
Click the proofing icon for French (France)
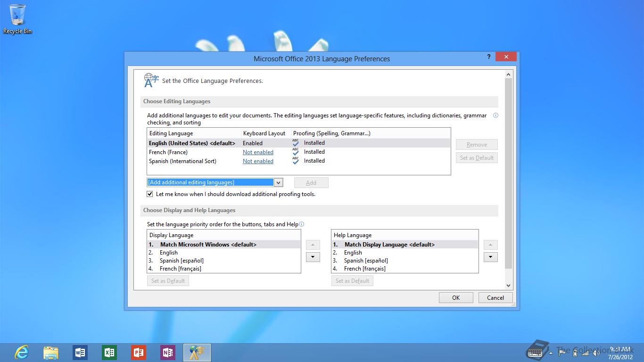tap(296, 152)
